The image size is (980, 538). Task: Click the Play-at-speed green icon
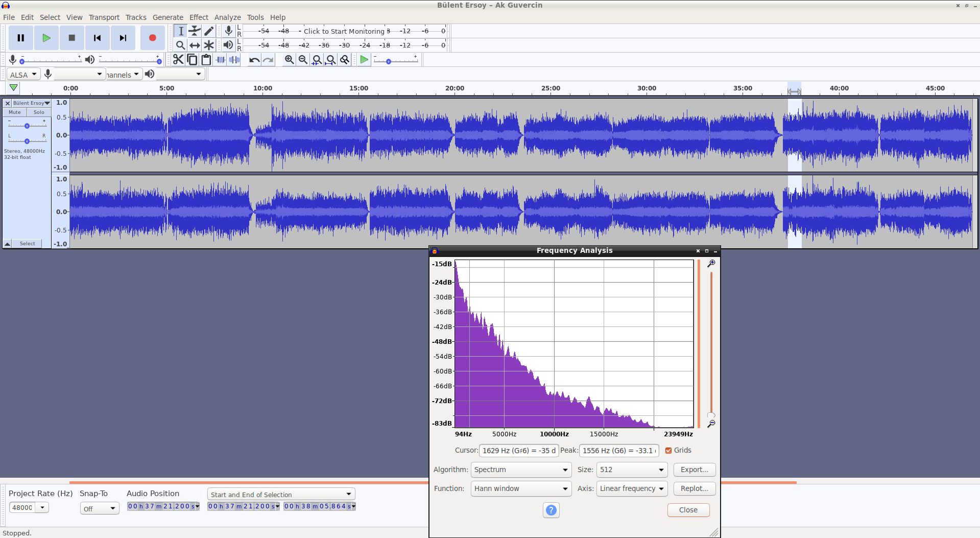pyautogui.click(x=364, y=60)
